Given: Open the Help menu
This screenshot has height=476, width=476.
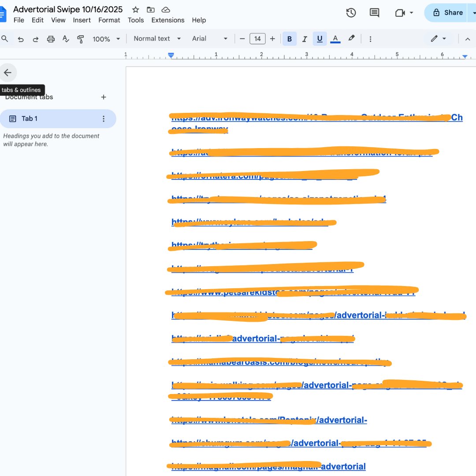Looking at the screenshot, I should point(199,20).
